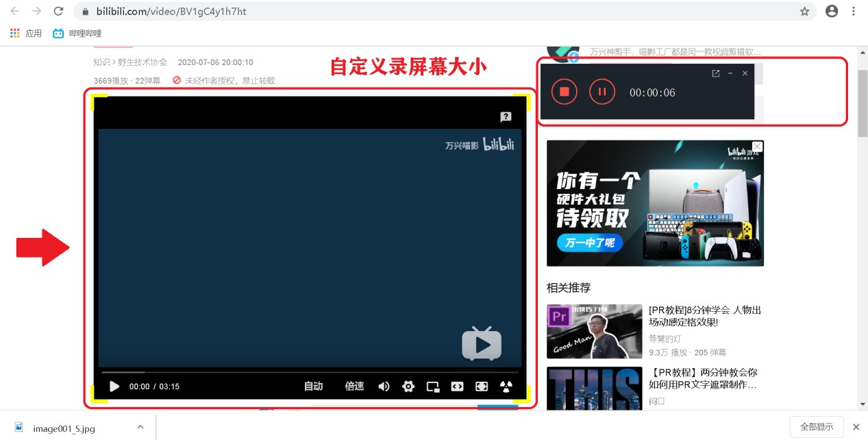This screenshot has height=440, width=868.
Task: Click the 全部显示 downloads button
Action: coord(816,426)
